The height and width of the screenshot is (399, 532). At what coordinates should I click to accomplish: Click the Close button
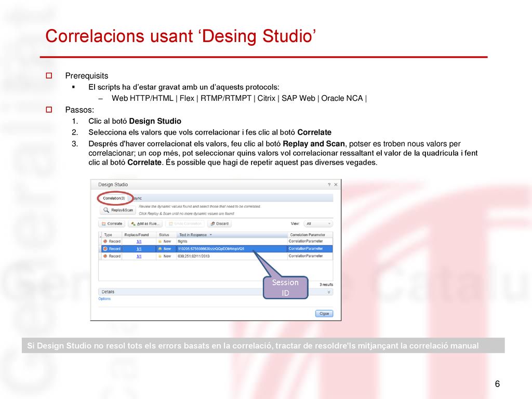click(324, 313)
